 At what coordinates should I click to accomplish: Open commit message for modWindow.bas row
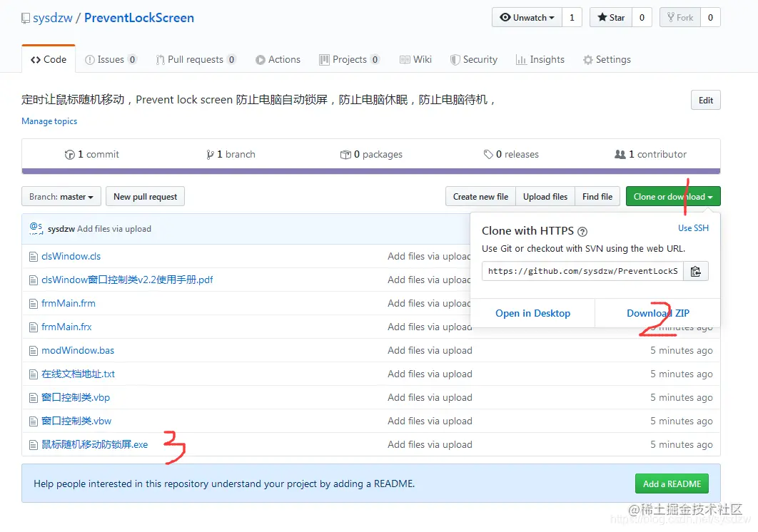(x=430, y=351)
